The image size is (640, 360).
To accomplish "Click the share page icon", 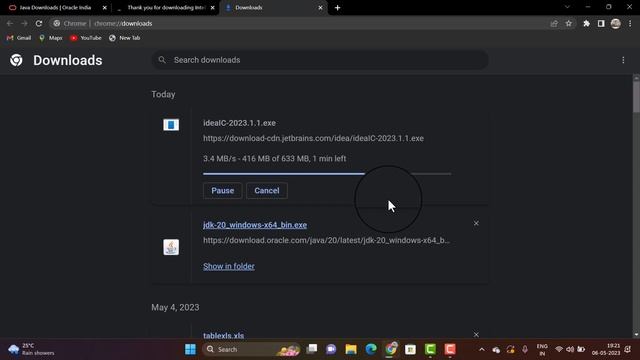I will [554, 24].
